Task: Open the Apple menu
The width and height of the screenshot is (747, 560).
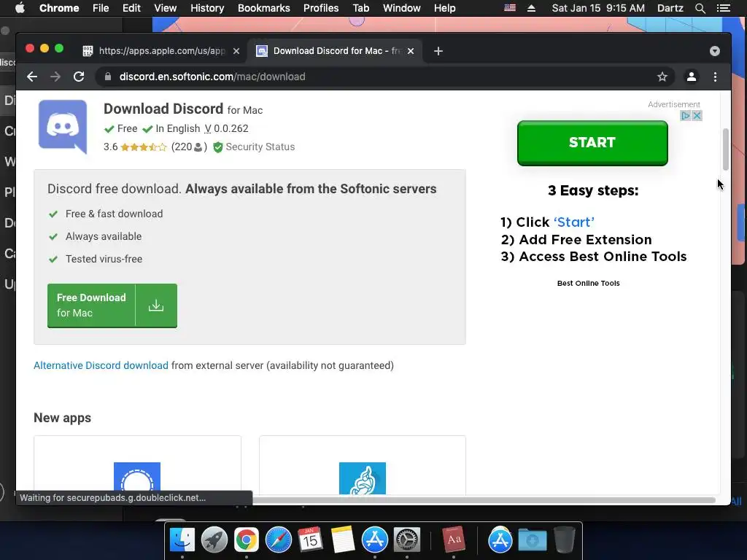Action: (20, 8)
